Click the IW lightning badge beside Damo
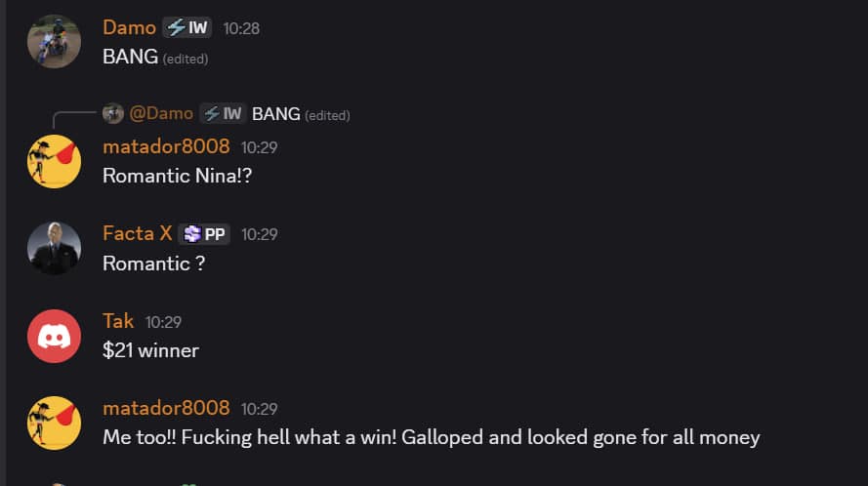The width and height of the screenshot is (868, 486). point(187,27)
